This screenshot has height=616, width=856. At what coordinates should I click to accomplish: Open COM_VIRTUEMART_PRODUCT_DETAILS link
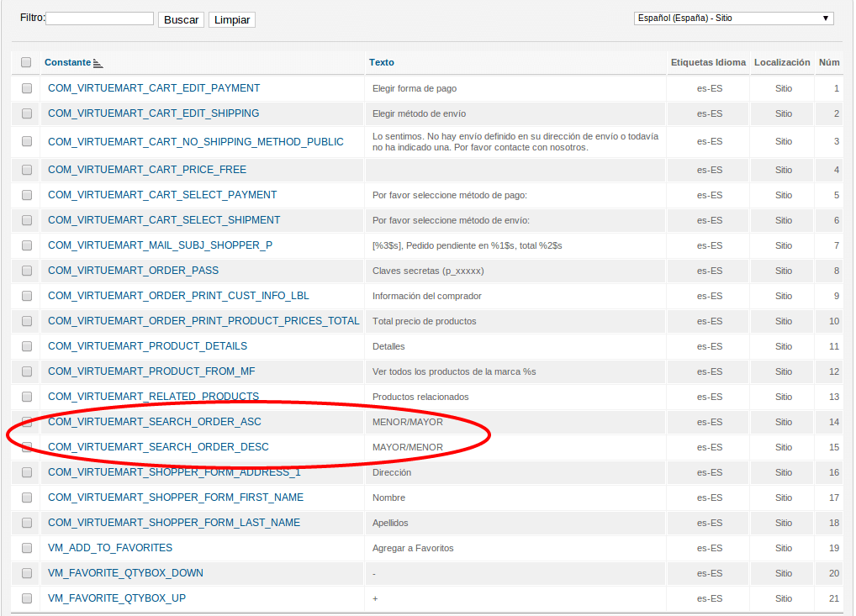[x=147, y=346]
